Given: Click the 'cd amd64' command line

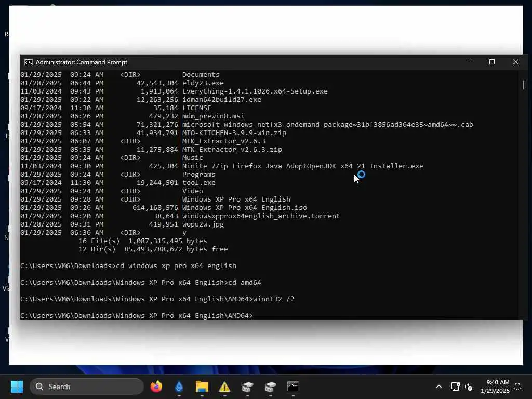Looking at the screenshot, I should coord(141,282).
